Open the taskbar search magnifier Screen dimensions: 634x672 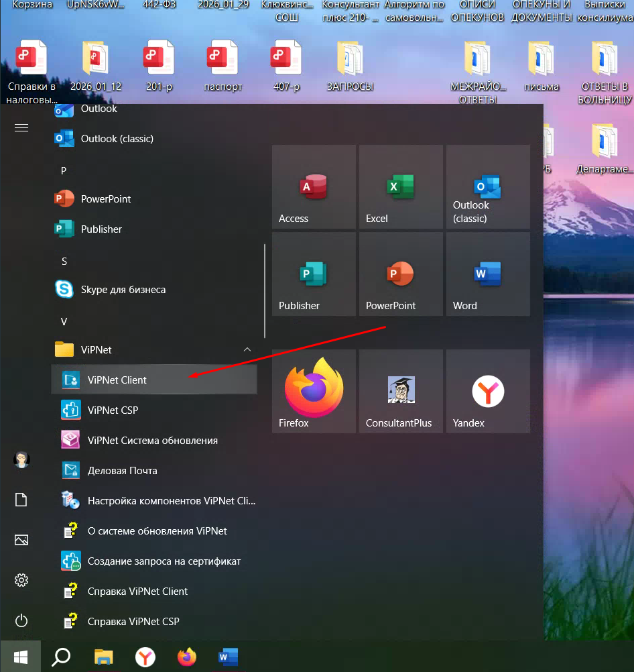[x=61, y=657]
